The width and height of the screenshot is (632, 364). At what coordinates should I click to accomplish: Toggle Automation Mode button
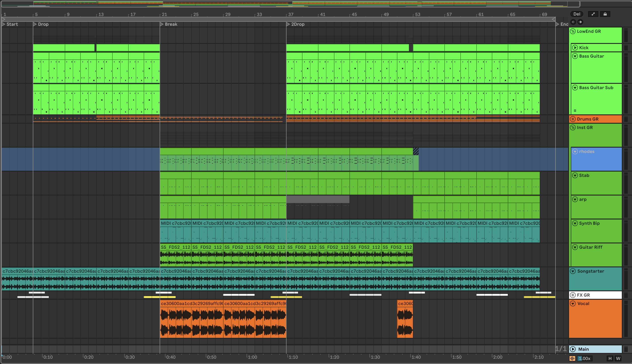(593, 14)
